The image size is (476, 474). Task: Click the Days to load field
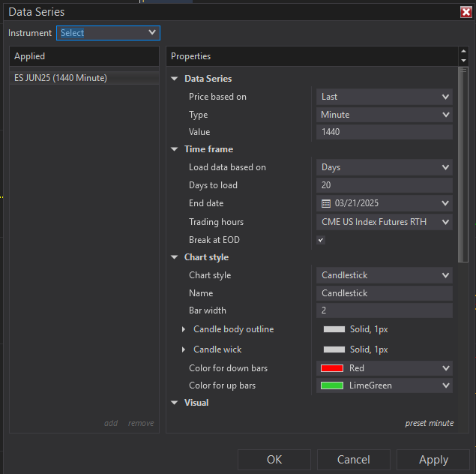[384, 185]
